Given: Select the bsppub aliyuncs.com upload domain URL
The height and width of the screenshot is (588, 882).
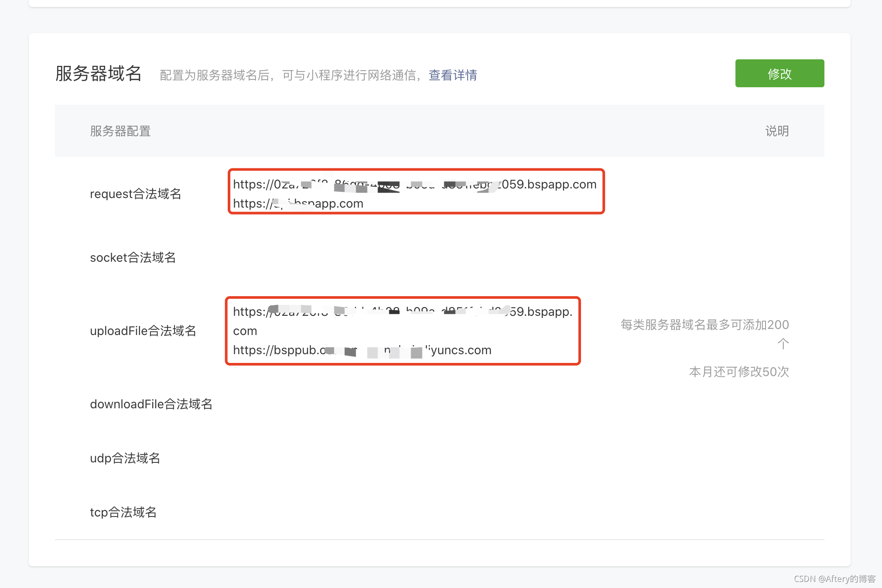Looking at the screenshot, I should (362, 350).
